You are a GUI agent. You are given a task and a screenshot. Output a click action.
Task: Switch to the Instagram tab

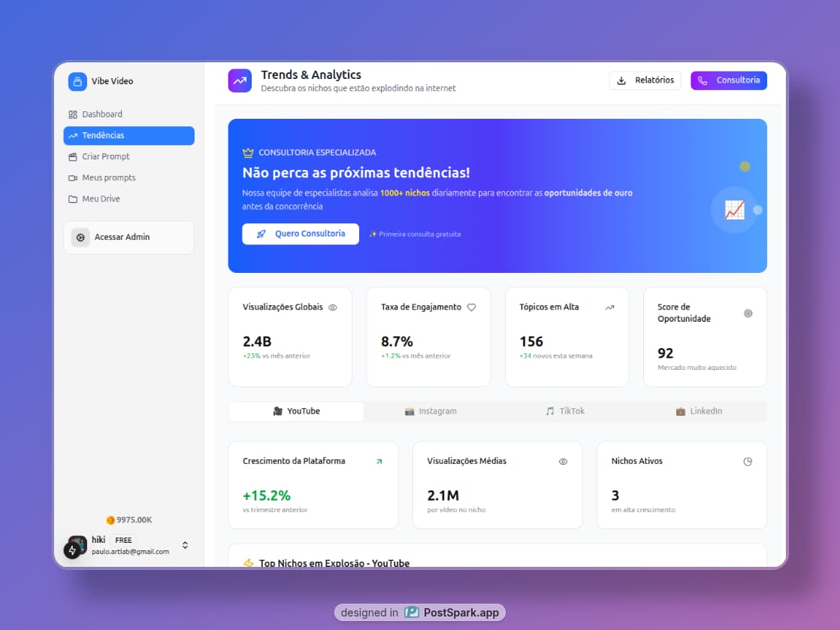(x=431, y=411)
